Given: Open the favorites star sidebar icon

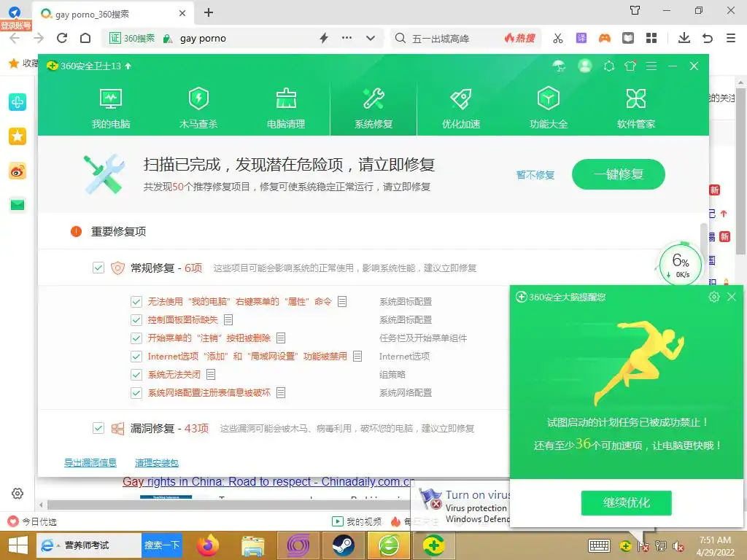Looking at the screenshot, I should [x=18, y=136].
